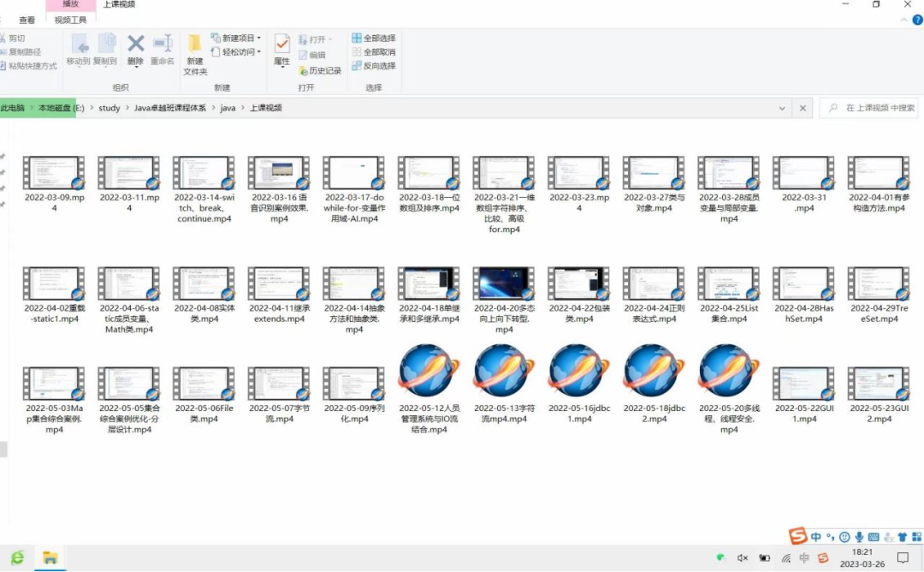This screenshot has width=924, height=572.
Task: Open Properties (属性) from the ribbon
Action: [x=281, y=50]
